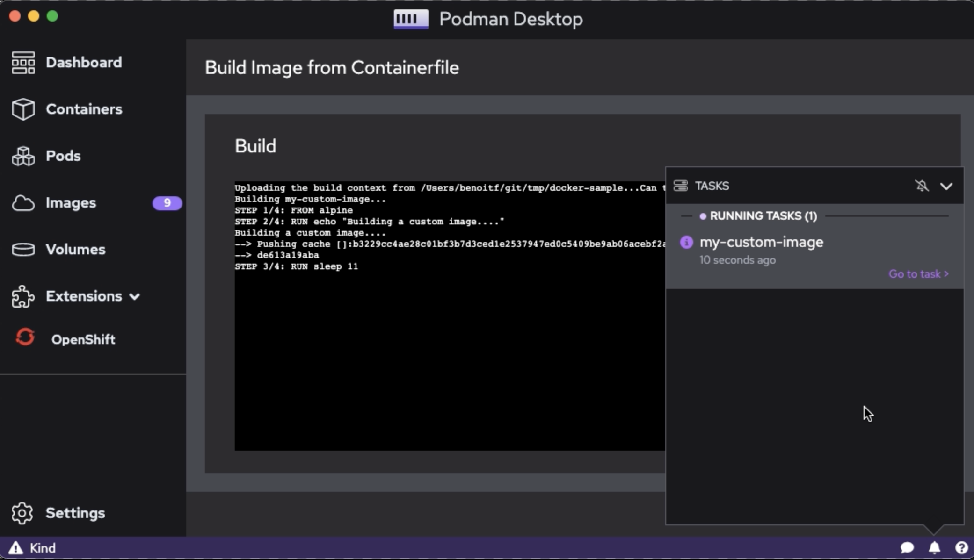
Task: Toggle the tasks bell in status bar
Action: click(934, 547)
